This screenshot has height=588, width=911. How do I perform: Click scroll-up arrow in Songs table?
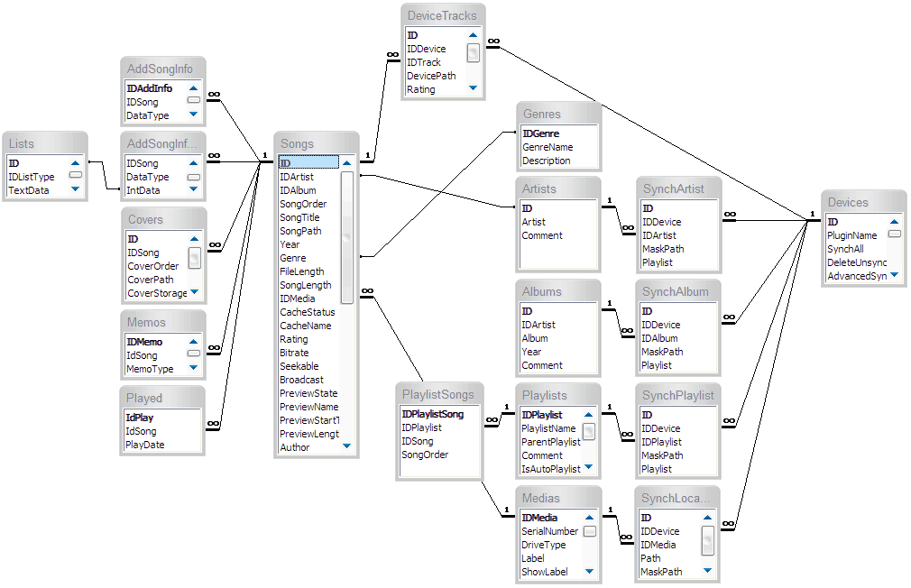[347, 163]
